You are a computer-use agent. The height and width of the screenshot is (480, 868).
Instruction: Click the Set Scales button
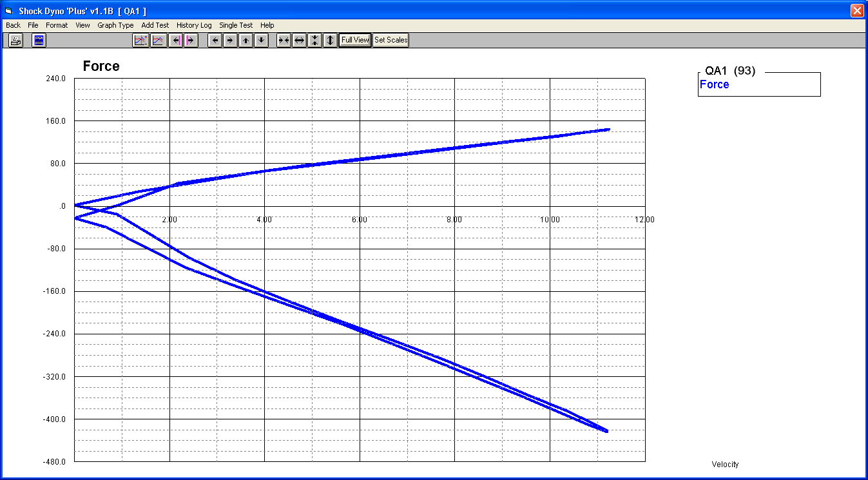[x=391, y=40]
